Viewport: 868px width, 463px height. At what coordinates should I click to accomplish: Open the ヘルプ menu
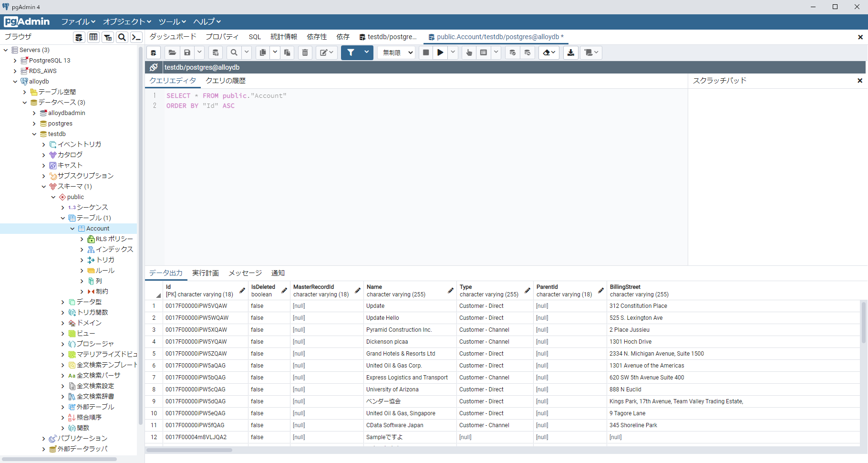point(207,22)
